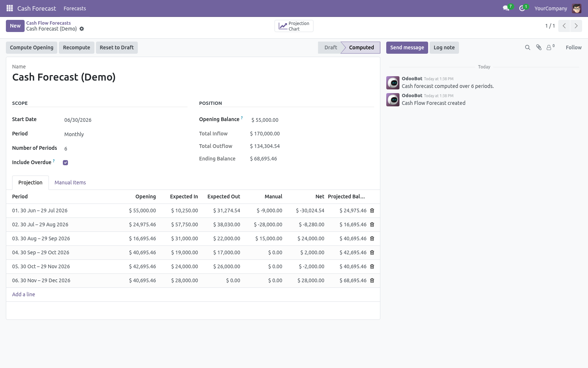588x368 pixels.
Task: Open the Projection Chart stat button
Action: (294, 26)
